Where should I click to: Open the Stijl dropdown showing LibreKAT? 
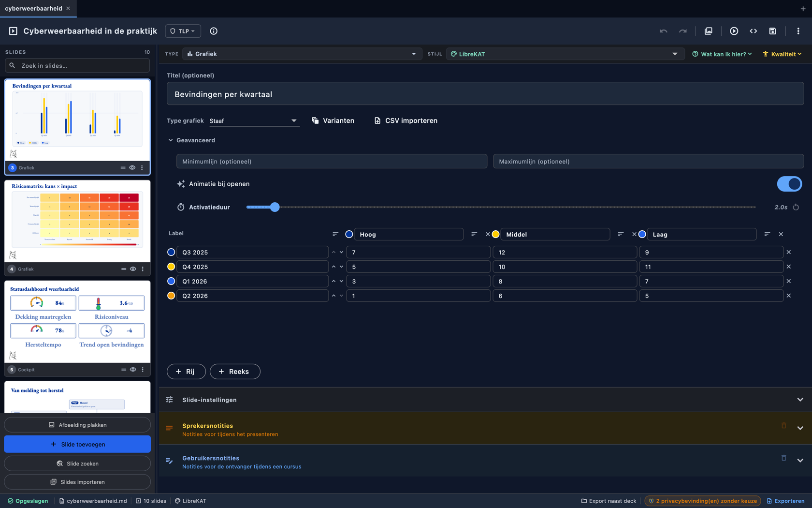(565, 54)
